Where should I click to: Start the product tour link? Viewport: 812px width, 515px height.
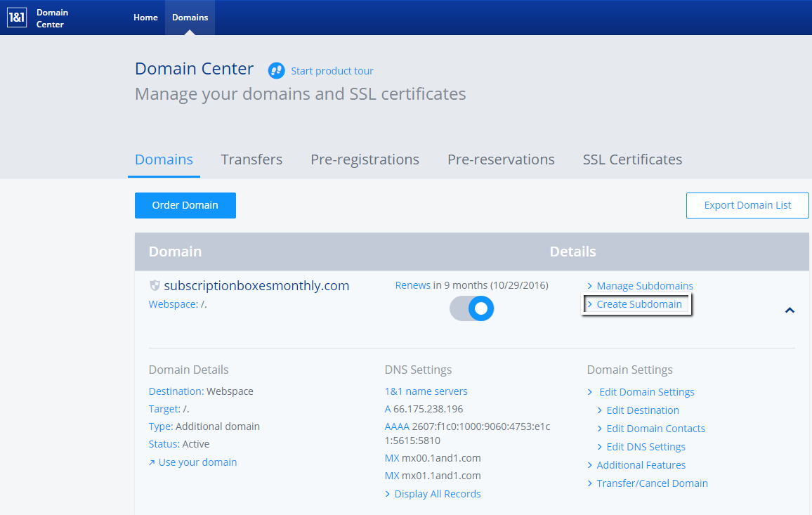[x=332, y=71]
